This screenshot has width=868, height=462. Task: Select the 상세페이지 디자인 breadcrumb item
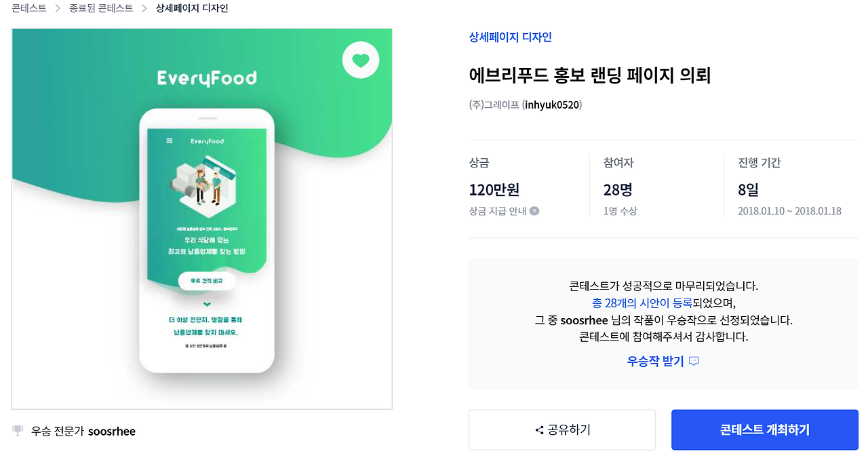tap(192, 9)
